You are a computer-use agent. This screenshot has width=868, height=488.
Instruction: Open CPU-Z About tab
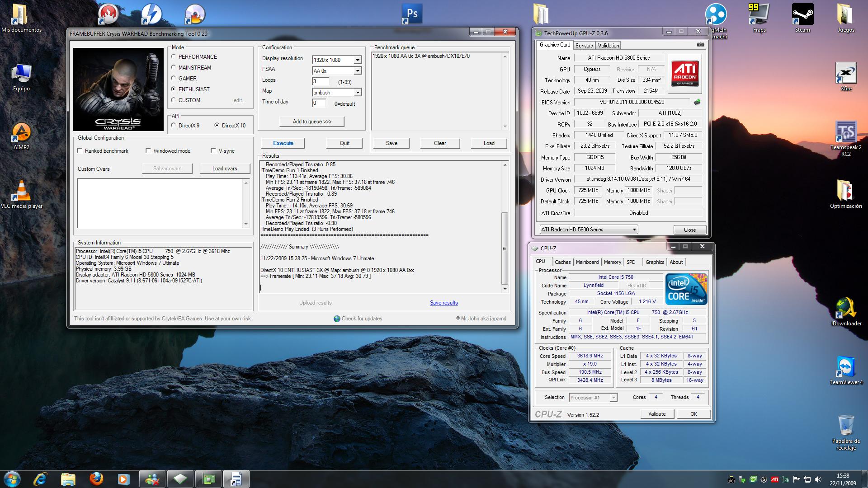pos(676,262)
